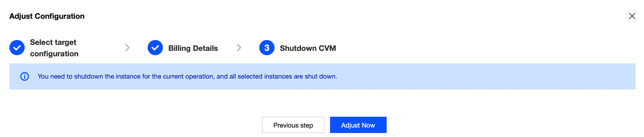Go back with Previous step button
The width and height of the screenshot is (644, 137).
click(293, 125)
